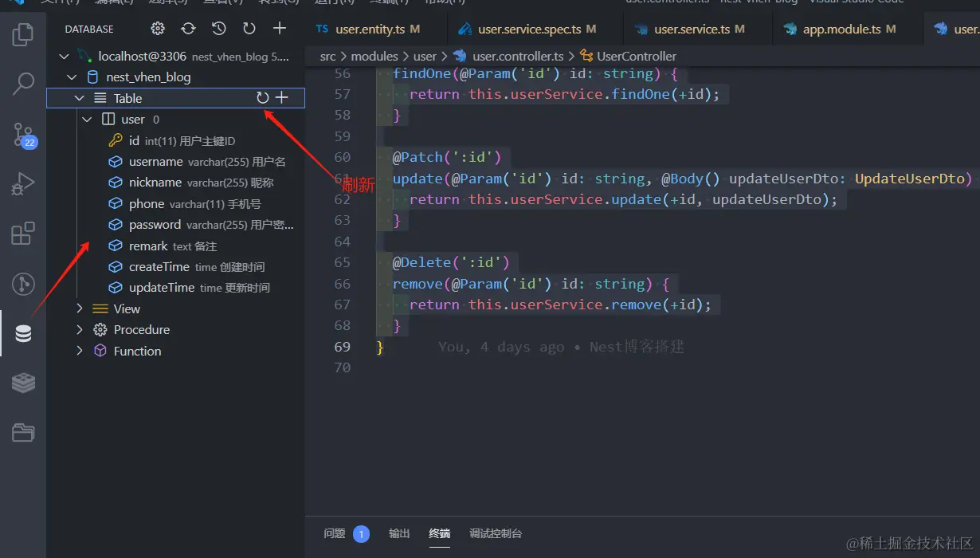
Task: Open the Search view in the activity bar
Action: pos(23,83)
